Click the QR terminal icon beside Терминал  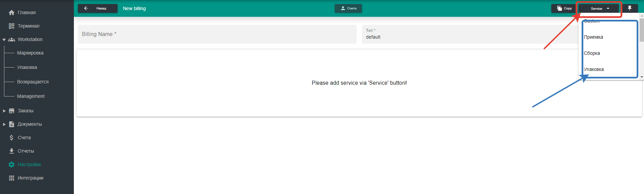11,26
